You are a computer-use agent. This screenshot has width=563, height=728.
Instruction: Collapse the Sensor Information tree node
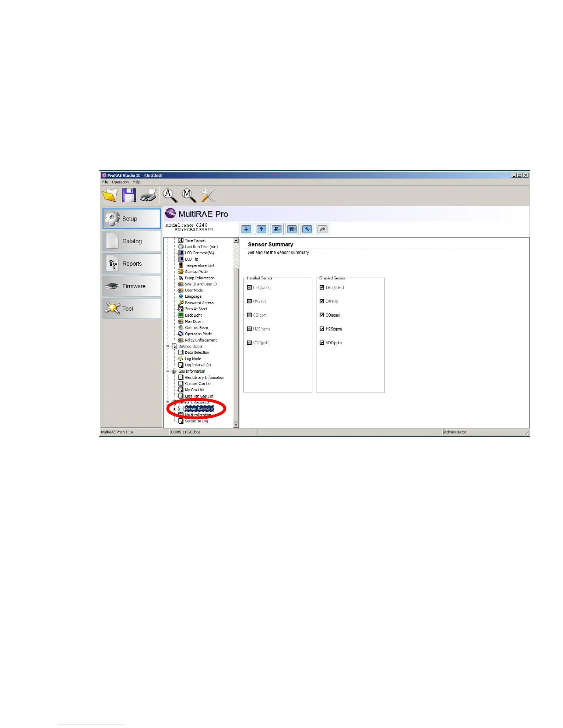coord(168,402)
